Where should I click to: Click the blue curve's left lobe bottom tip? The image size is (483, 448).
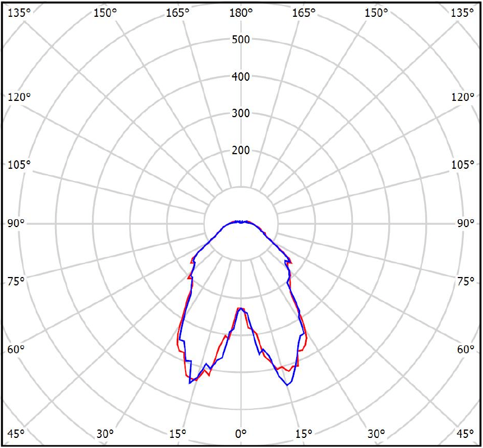190,383
